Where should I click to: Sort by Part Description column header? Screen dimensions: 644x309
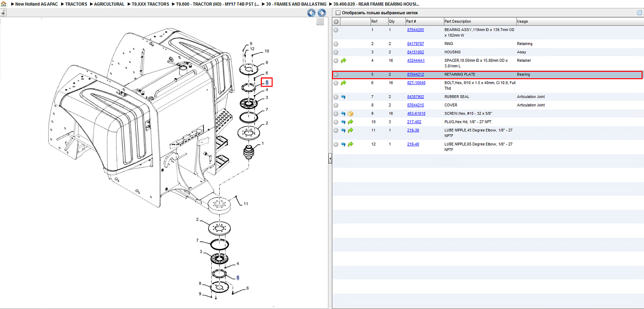pos(480,21)
